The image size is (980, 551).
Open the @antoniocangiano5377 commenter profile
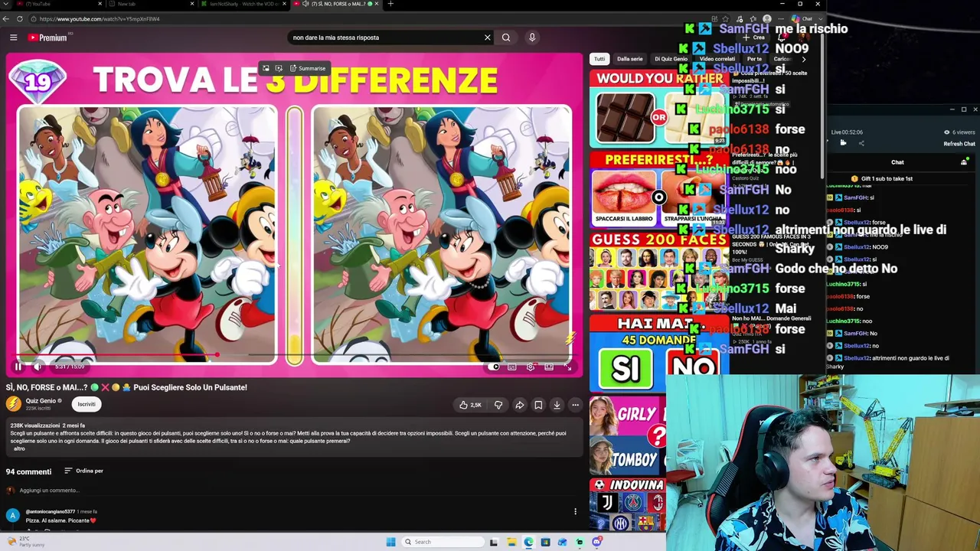tap(51, 511)
